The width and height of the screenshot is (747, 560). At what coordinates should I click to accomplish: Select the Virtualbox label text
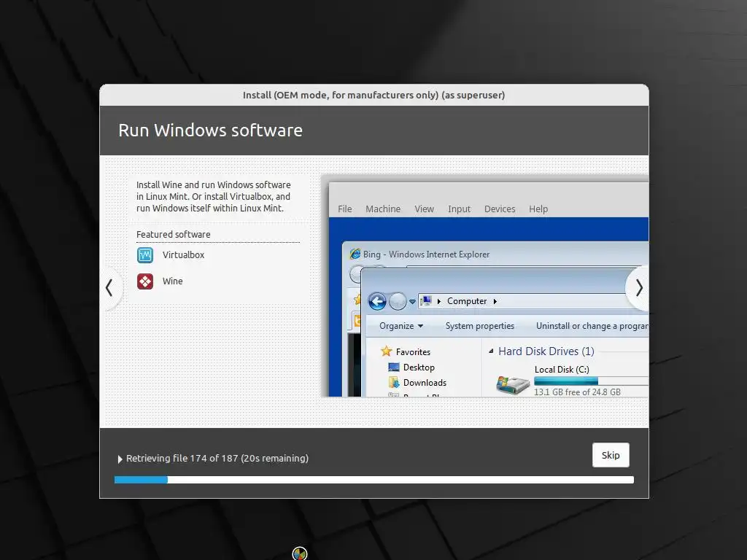[183, 254]
